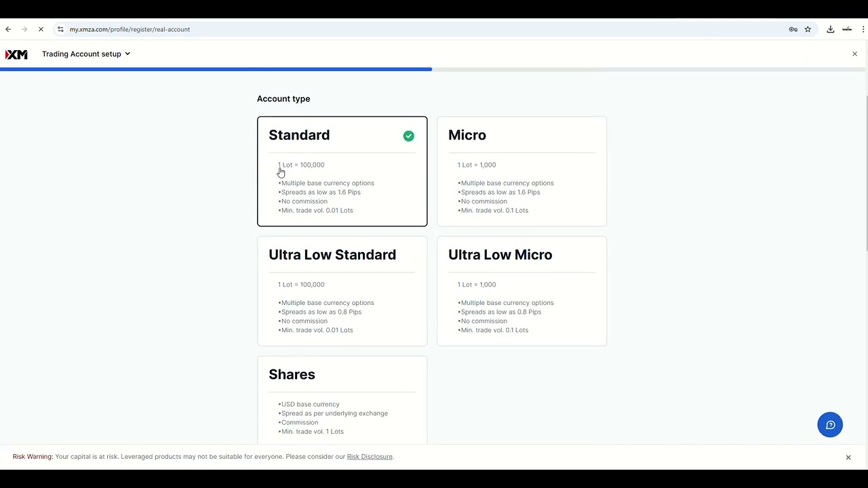The height and width of the screenshot is (488, 868).
Task: Click 'Spreads as low as 0.8 Pips' in Ultra Low Micro
Action: coord(501,312)
